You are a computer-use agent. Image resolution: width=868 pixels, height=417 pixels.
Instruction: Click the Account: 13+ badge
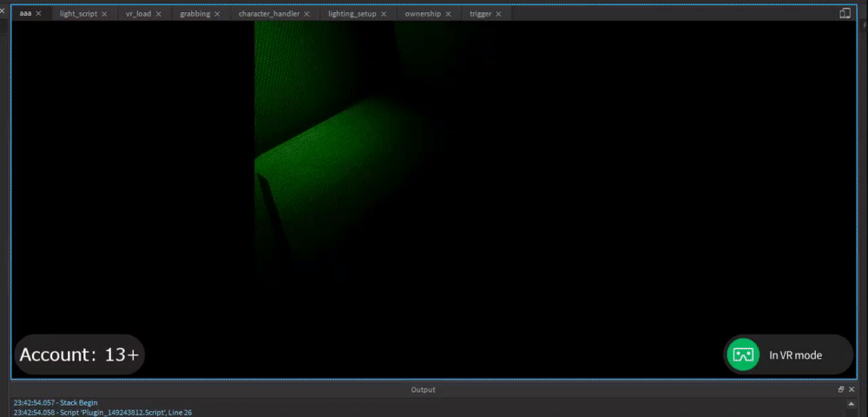pyautogui.click(x=79, y=354)
